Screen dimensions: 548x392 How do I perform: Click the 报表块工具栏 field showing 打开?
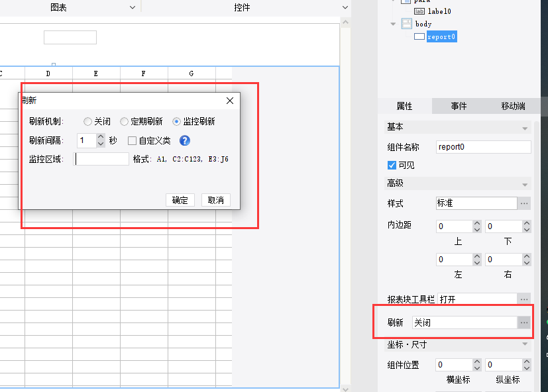coord(477,299)
